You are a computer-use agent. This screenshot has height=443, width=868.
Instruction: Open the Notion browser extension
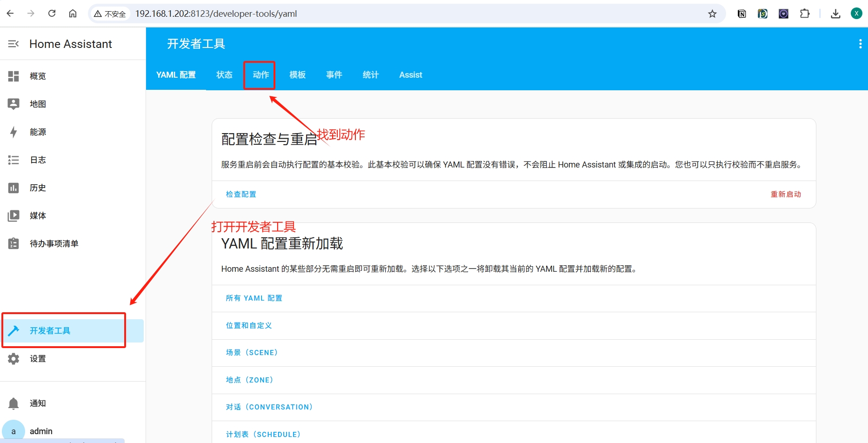tap(742, 14)
